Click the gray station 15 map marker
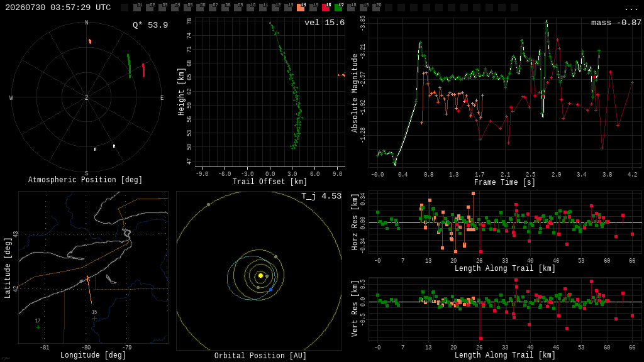 pyautogui.click(x=94, y=318)
